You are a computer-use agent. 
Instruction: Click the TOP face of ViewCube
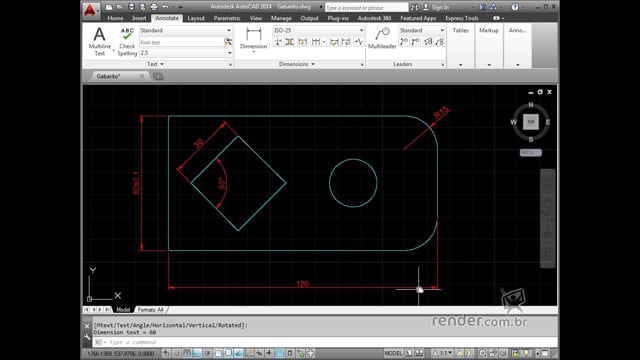(531, 122)
